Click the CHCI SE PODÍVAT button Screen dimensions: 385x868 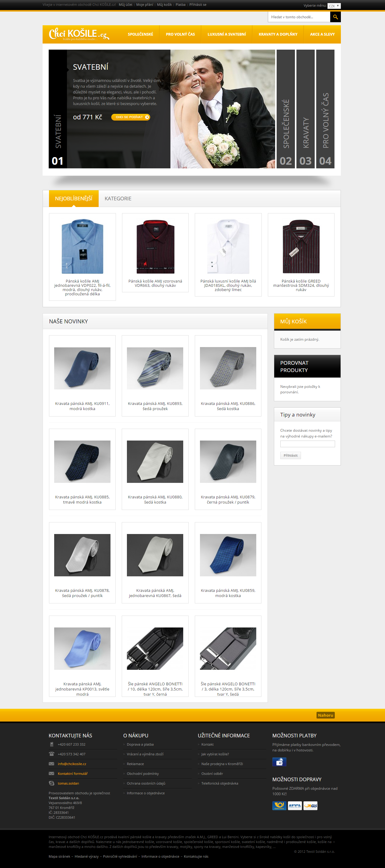click(x=131, y=117)
